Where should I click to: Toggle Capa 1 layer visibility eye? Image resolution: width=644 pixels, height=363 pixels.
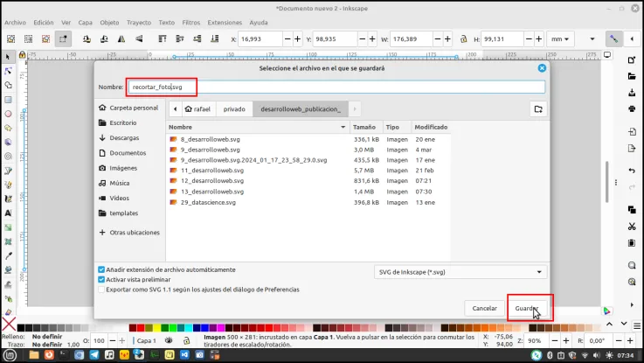(x=169, y=340)
